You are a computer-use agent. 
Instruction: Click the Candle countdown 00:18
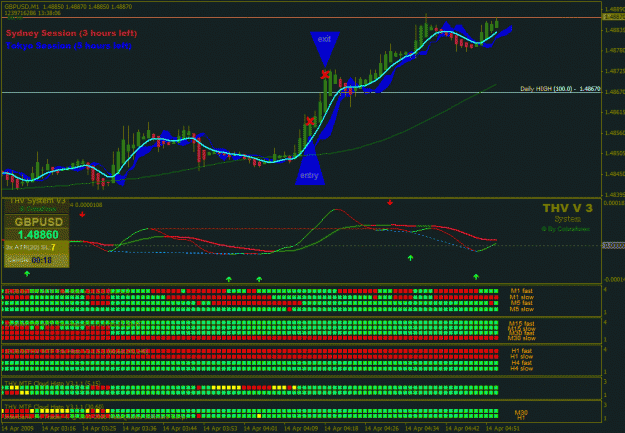pyautogui.click(x=41, y=260)
